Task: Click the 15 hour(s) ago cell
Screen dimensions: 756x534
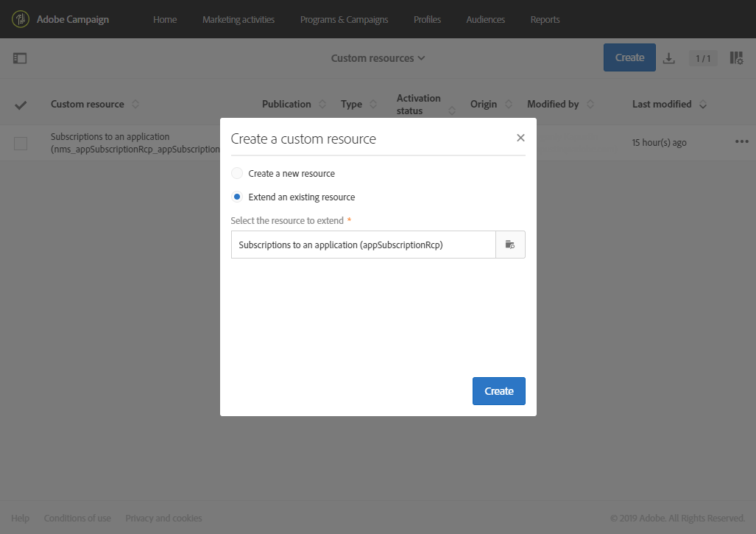Action: (659, 143)
